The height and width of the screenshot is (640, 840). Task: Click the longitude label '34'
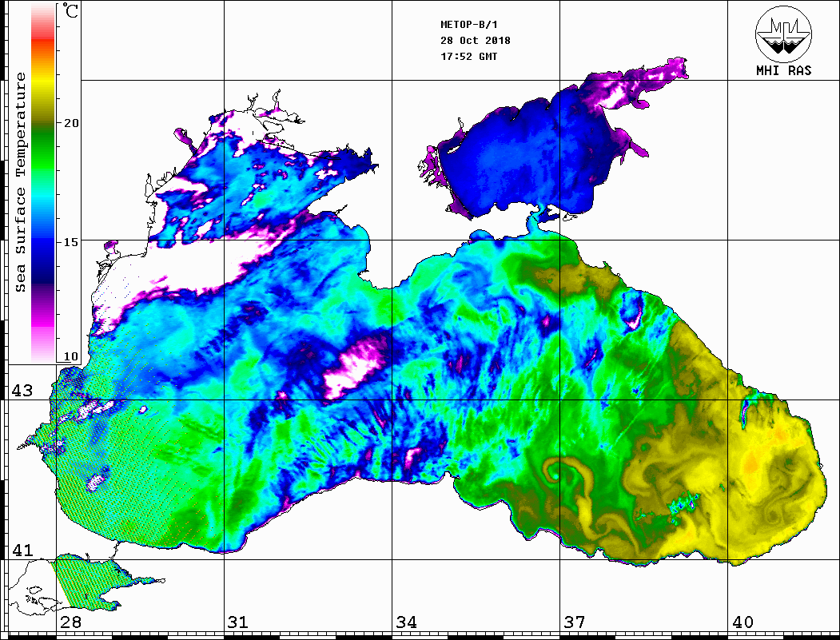tap(407, 622)
